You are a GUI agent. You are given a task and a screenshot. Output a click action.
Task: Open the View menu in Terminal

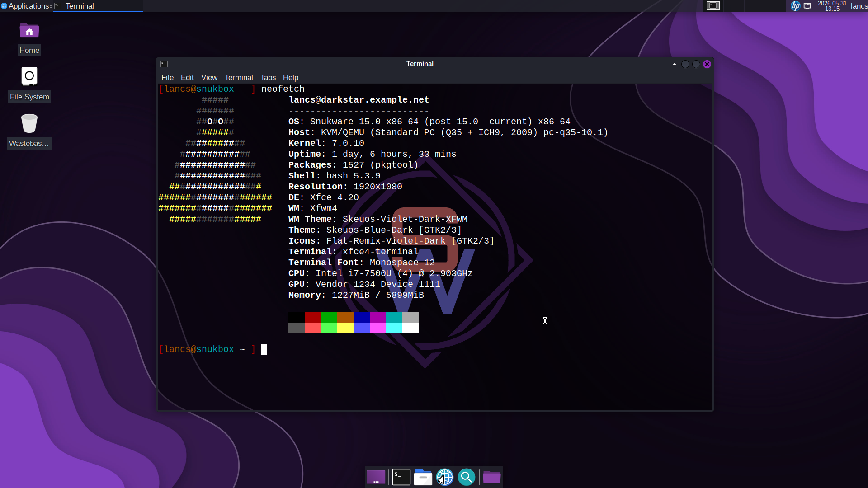point(209,77)
